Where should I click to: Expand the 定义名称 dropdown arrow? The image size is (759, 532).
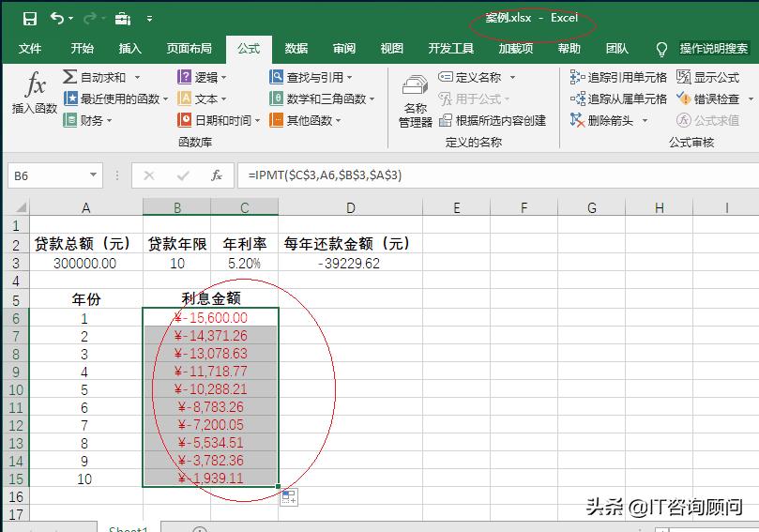(x=512, y=78)
